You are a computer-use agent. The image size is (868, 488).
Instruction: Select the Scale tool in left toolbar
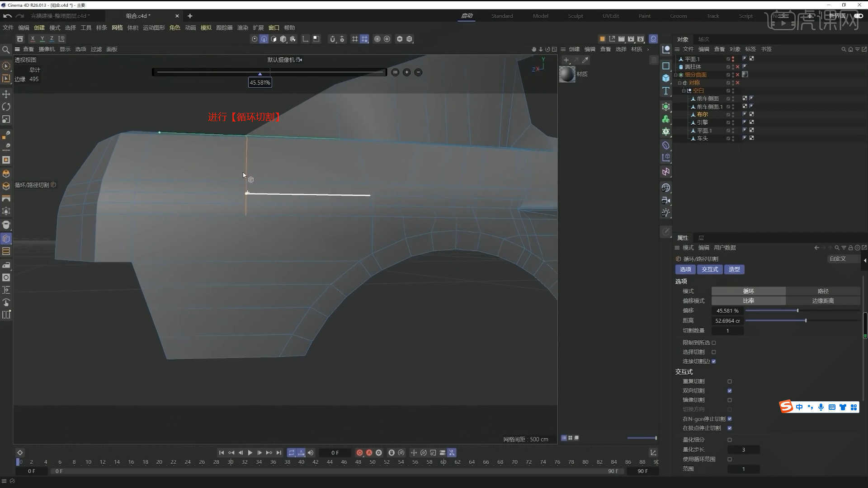[x=6, y=119]
